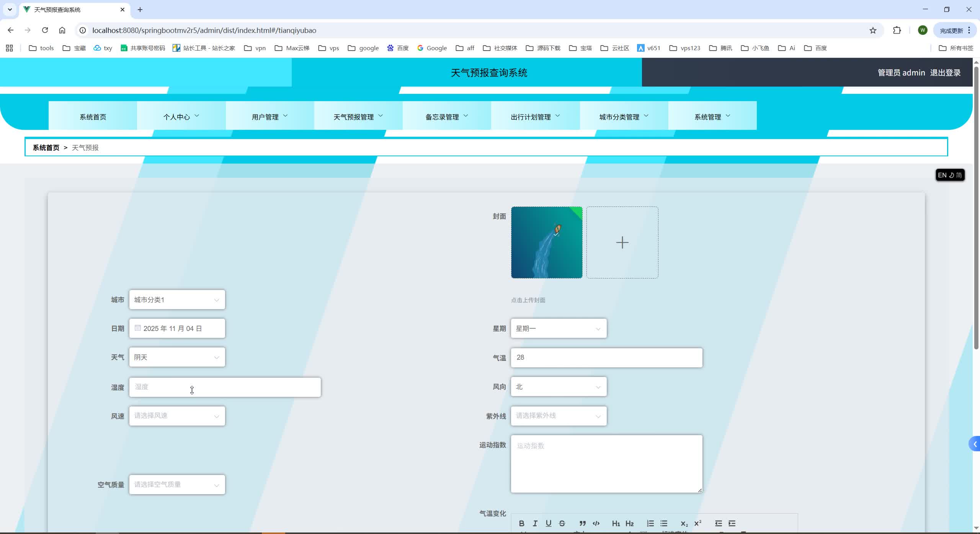Click 退出登录 to log out

pyautogui.click(x=946, y=72)
